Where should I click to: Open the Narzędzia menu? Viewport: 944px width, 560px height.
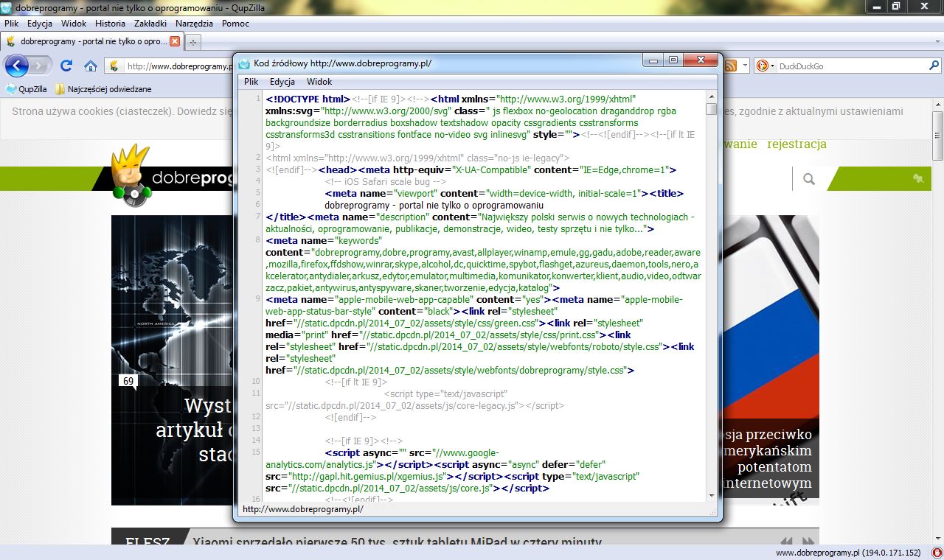(x=194, y=24)
